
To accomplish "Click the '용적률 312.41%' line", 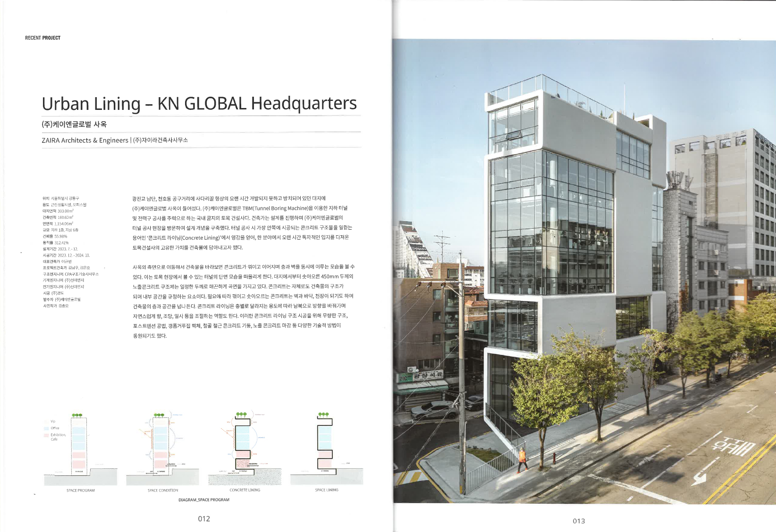I will (56, 242).
